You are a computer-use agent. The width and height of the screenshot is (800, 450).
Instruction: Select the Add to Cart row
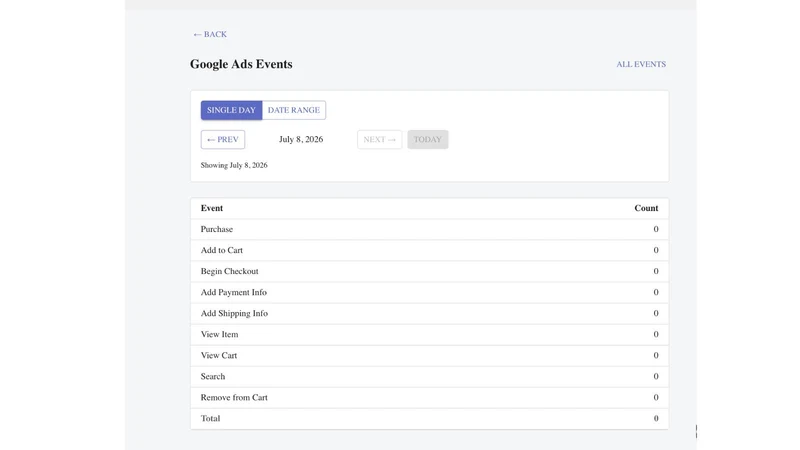pos(430,250)
